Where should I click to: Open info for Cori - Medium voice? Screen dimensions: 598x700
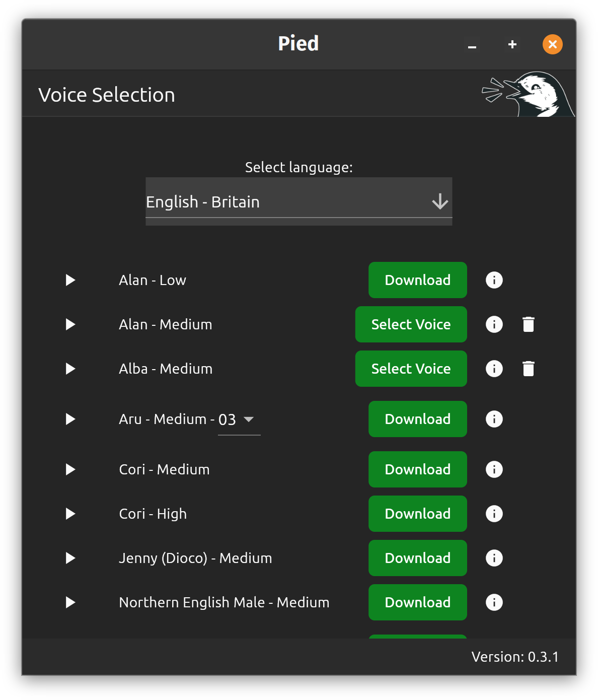point(494,469)
